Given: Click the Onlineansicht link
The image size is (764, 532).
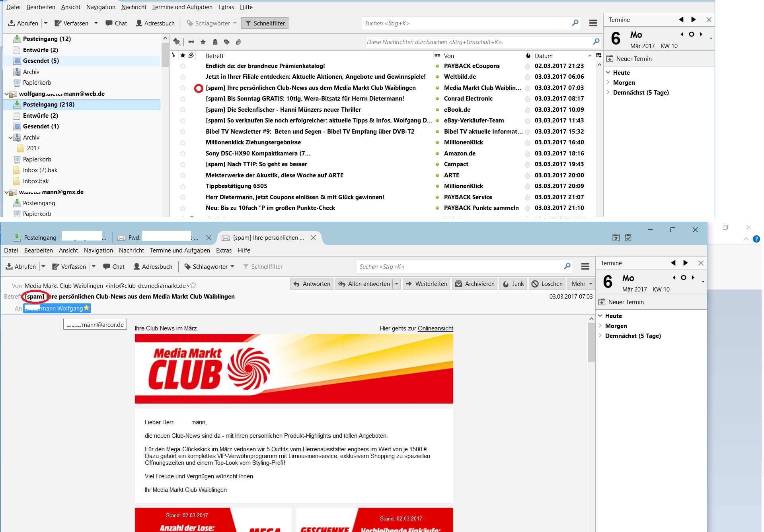Looking at the screenshot, I should tap(435, 328).
